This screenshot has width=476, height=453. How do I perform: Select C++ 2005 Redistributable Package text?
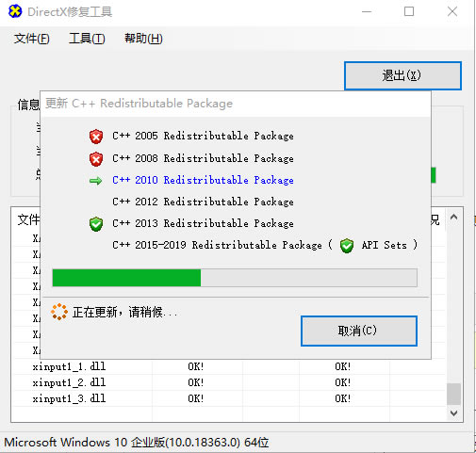[203, 136]
